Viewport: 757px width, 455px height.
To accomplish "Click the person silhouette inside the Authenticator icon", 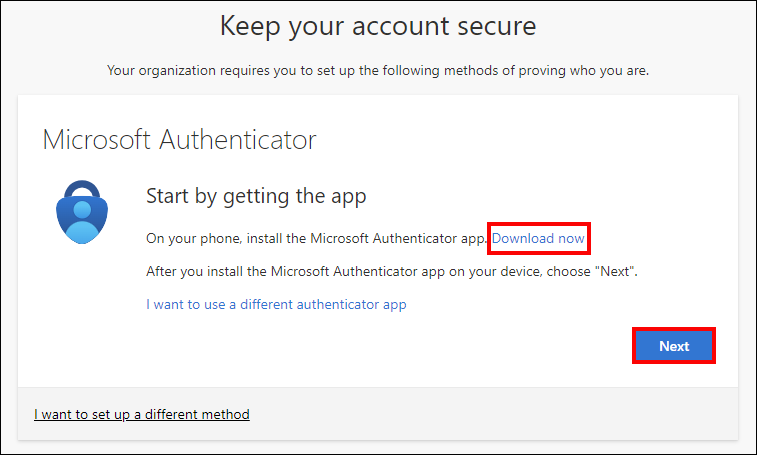I will pos(82,222).
